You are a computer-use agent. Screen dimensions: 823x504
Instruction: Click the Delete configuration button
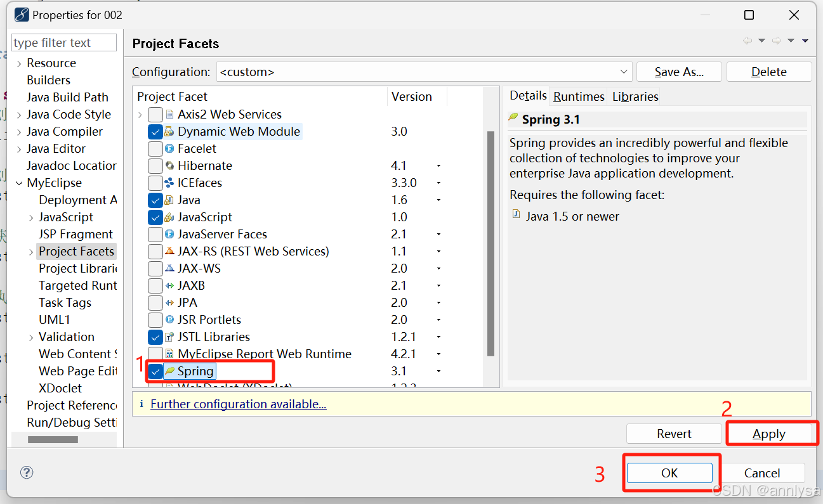coord(769,72)
